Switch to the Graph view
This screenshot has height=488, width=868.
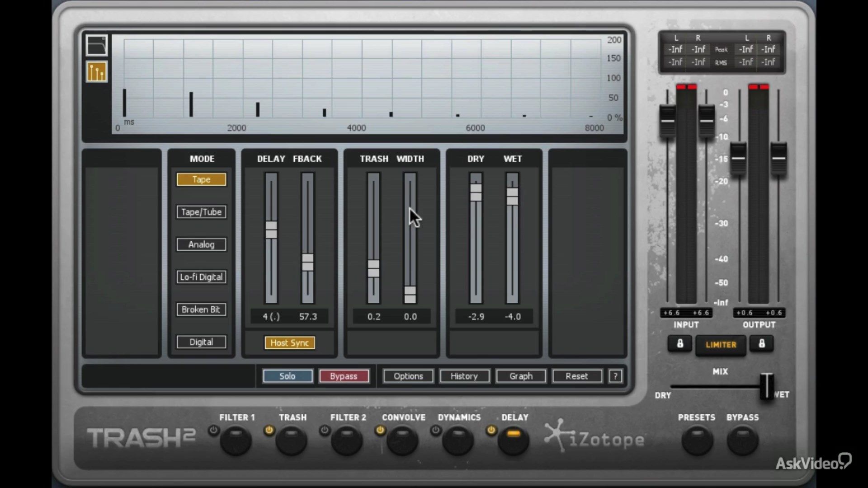click(x=520, y=375)
